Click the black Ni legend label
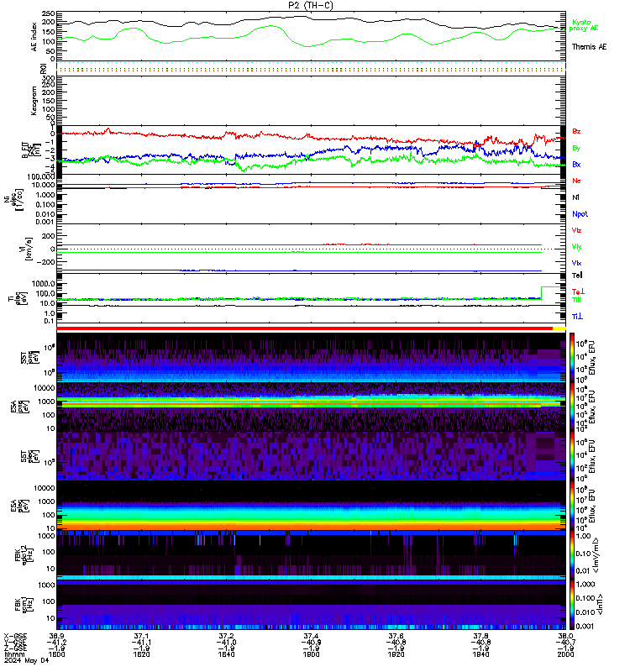 point(575,197)
